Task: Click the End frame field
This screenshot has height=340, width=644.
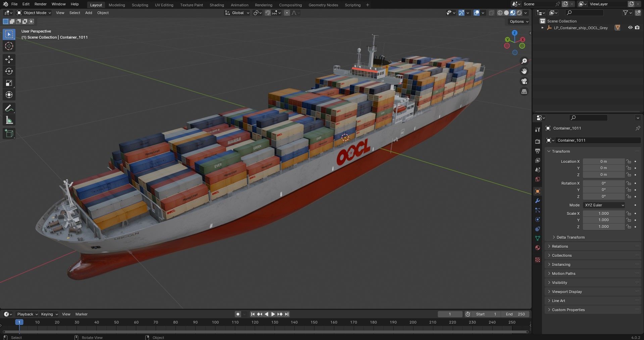Action: point(515,314)
